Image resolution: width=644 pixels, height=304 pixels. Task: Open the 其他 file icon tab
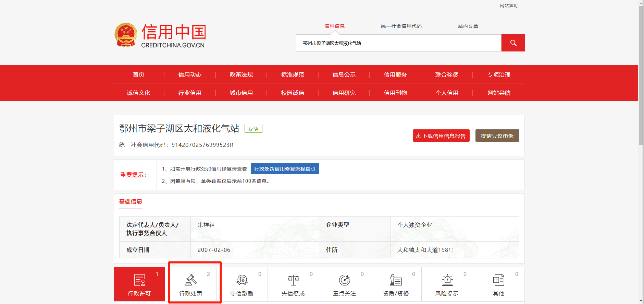coord(499,284)
